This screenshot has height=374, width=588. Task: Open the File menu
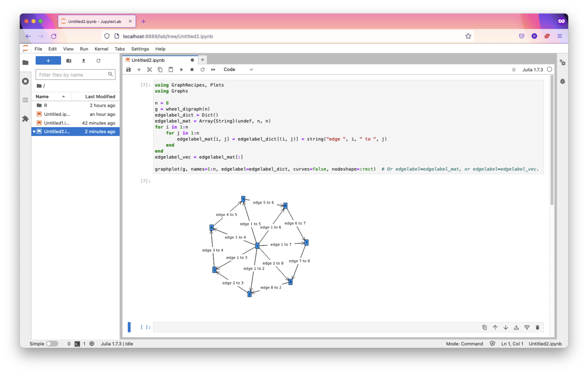tap(38, 49)
